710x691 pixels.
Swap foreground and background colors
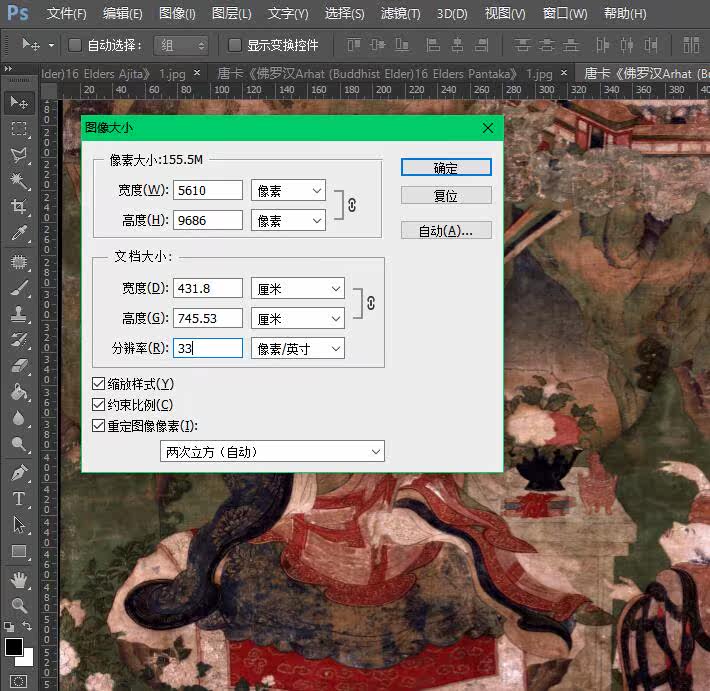[x=27, y=626]
